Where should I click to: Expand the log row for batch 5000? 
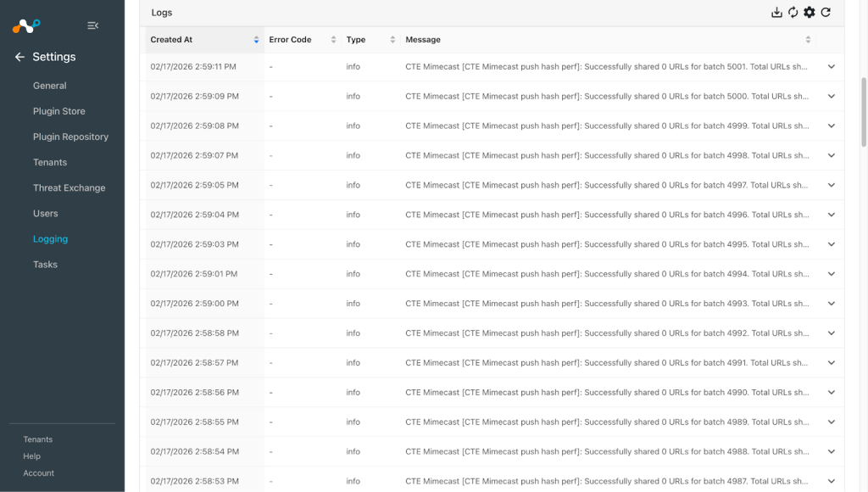831,97
